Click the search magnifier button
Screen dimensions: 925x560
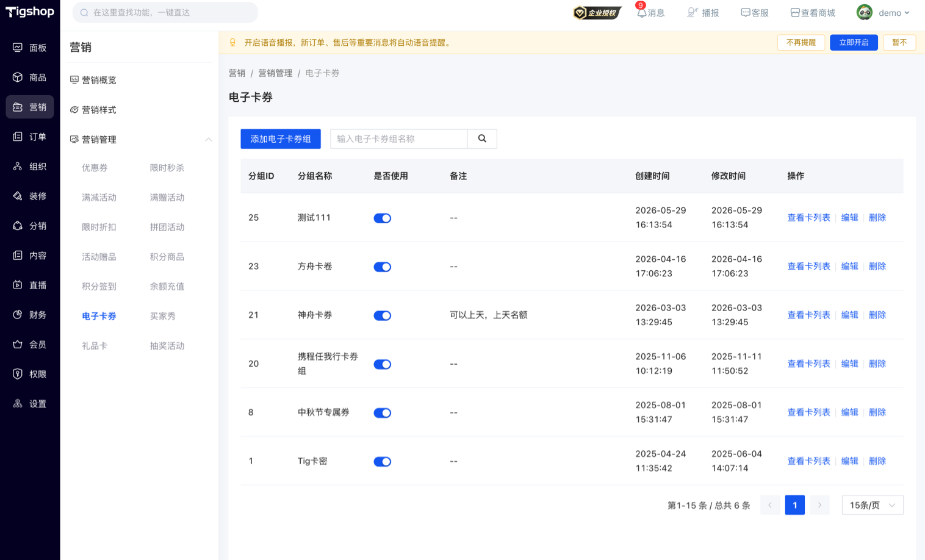(482, 138)
